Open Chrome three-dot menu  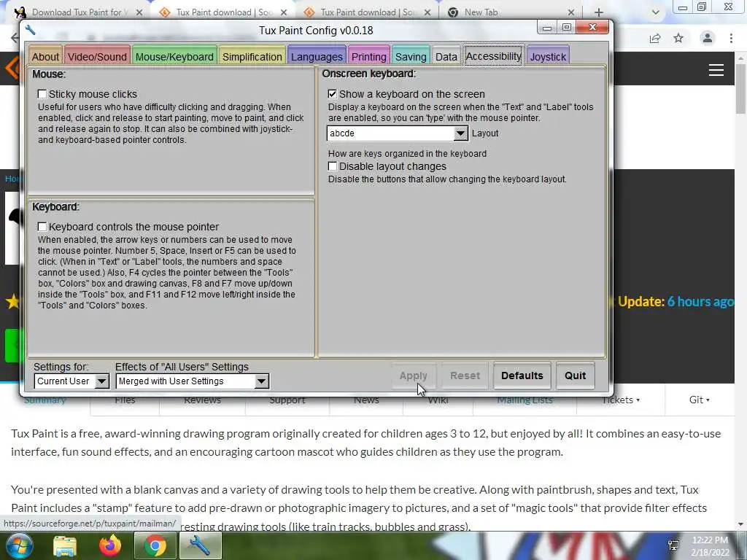731,38
